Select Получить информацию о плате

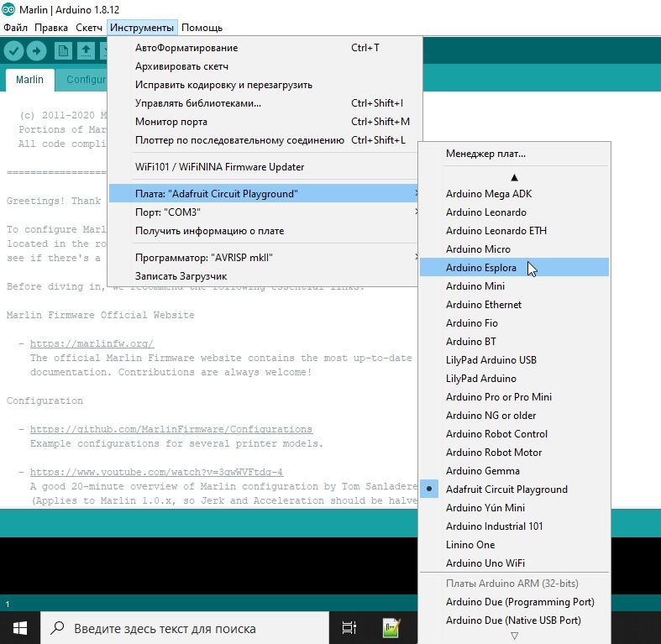click(x=265, y=231)
